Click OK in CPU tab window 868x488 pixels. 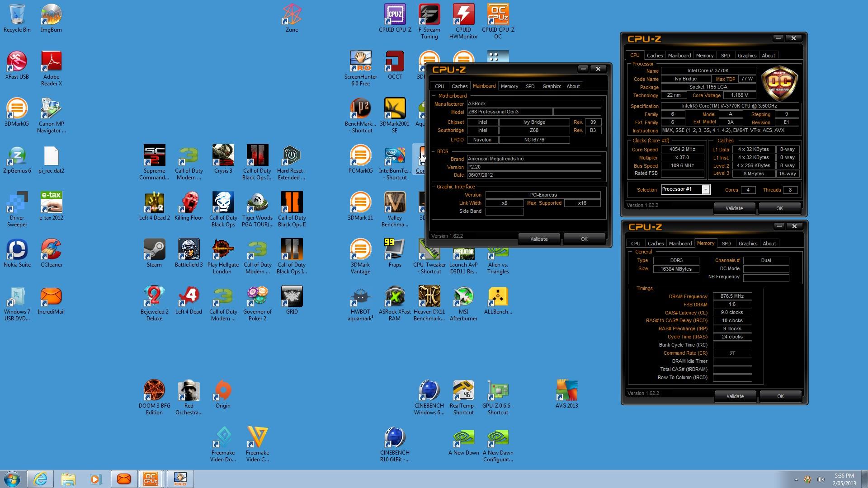[x=779, y=208]
